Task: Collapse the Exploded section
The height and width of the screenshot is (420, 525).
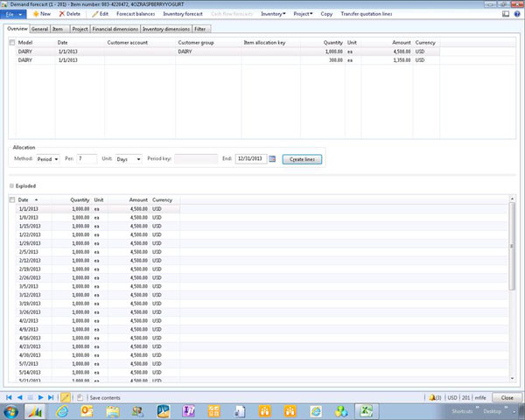Action: pyautogui.click(x=11, y=185)
